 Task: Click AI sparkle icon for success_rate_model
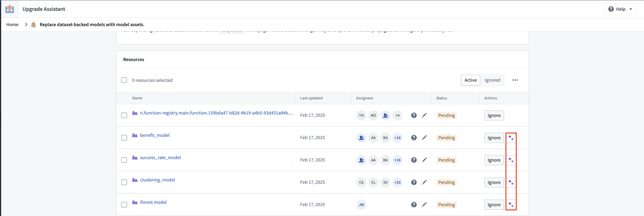tap(511, 160)
